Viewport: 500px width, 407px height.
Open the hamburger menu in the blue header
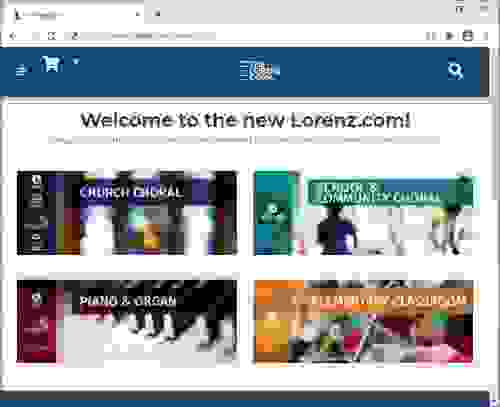pyautogui.click(x=23, y=70)
